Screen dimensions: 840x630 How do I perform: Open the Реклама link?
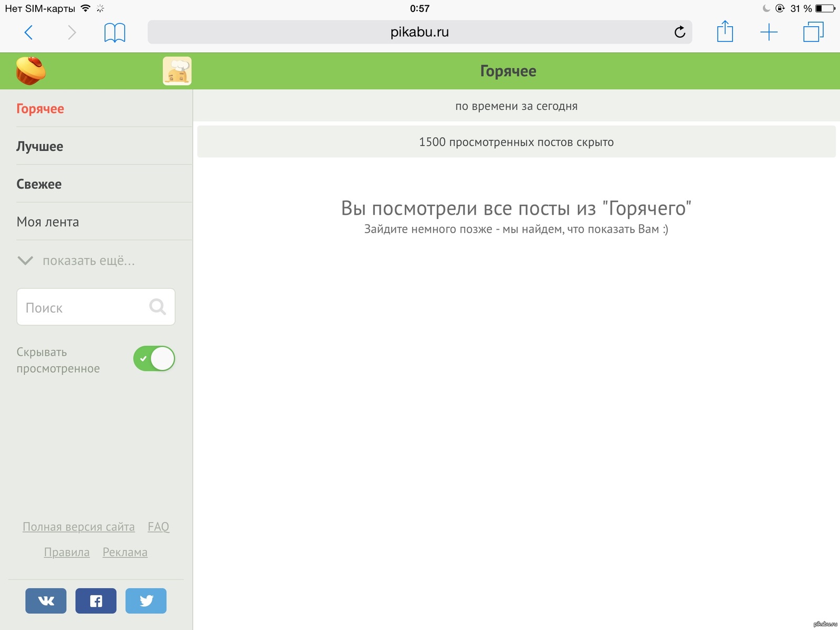(x=125, y=552)
